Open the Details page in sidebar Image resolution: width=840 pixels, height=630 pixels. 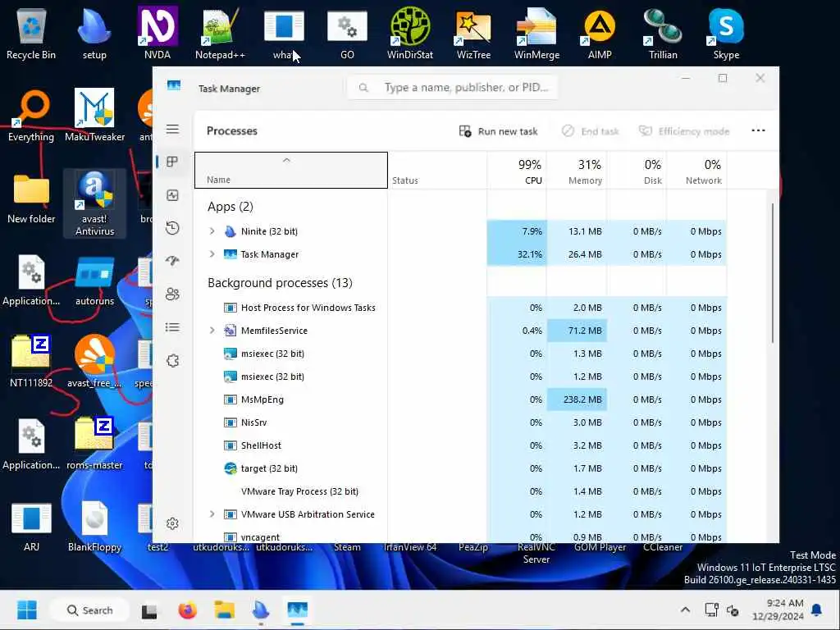coord(172,327)
